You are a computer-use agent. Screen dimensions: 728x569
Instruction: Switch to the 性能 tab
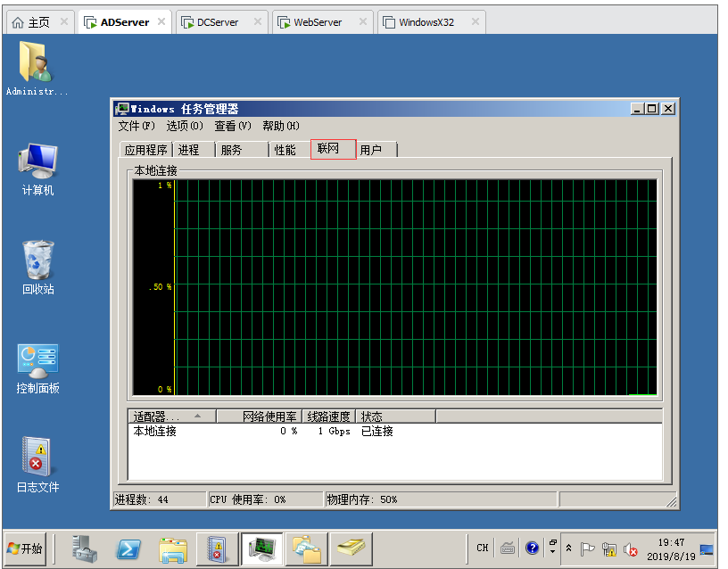click(x=285, y=150)
